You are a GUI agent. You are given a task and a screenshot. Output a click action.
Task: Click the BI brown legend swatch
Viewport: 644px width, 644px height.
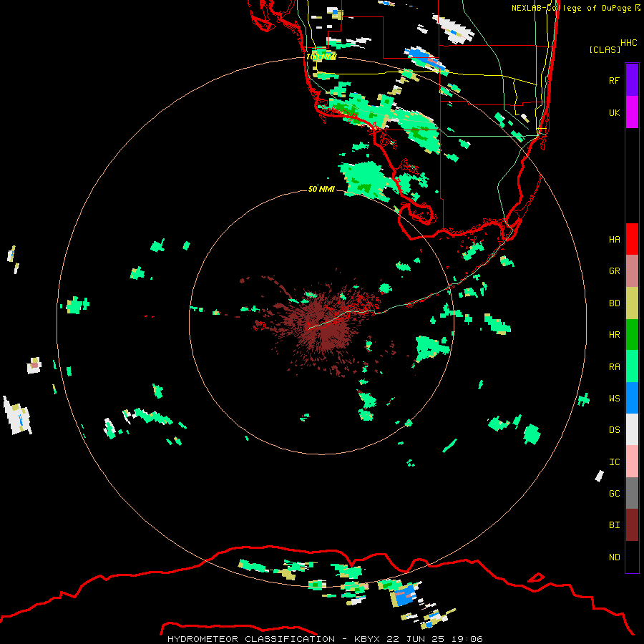pyautogui.click(x=632, y=525)
